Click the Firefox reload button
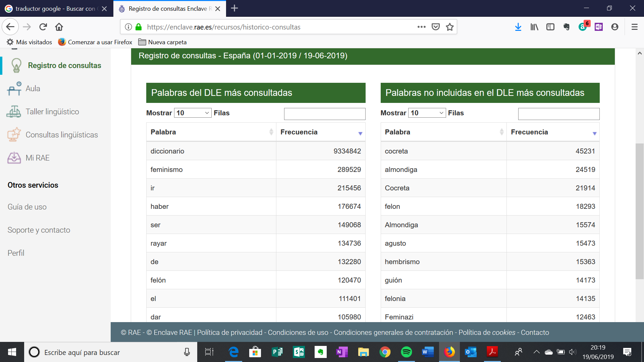644x362 pixels. pyautogui.click(x=43, y=27)
